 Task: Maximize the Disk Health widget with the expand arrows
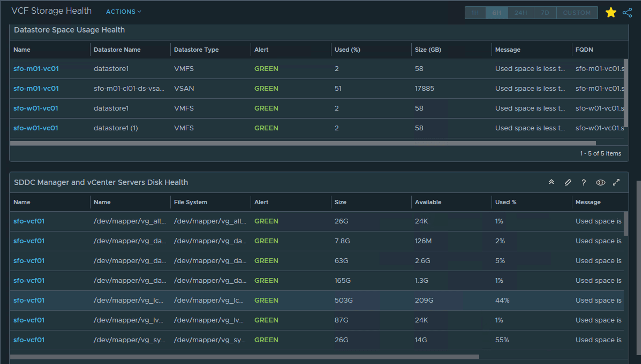click(616, 182)
